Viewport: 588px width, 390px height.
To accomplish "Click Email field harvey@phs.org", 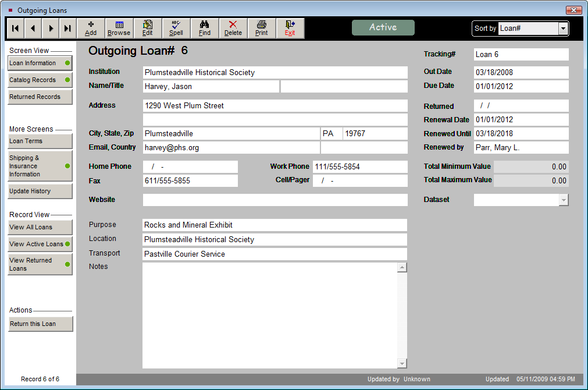I will (x=231, y=147).
